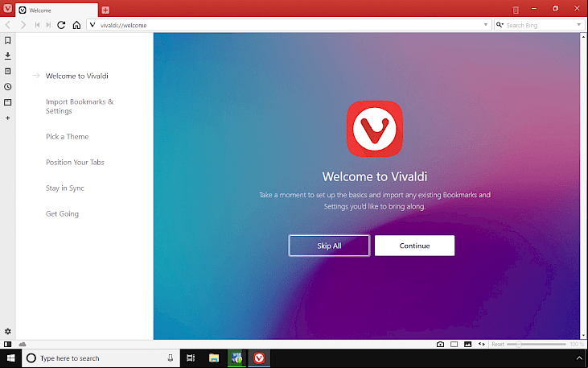Click the sync cloud status icon
Image resolution: width=588 pixels, height=368 pixels.
pos(23,344)
